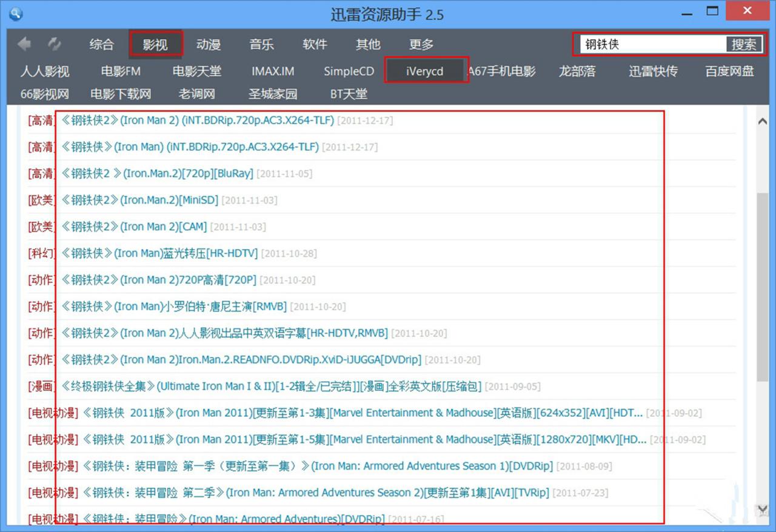Switch to the 人人影视 source

pos(44,70)
